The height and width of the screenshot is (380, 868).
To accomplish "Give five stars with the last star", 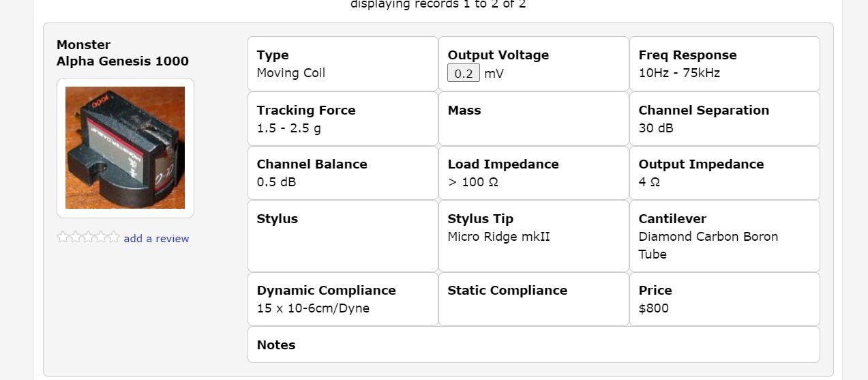I will point(114,237).
